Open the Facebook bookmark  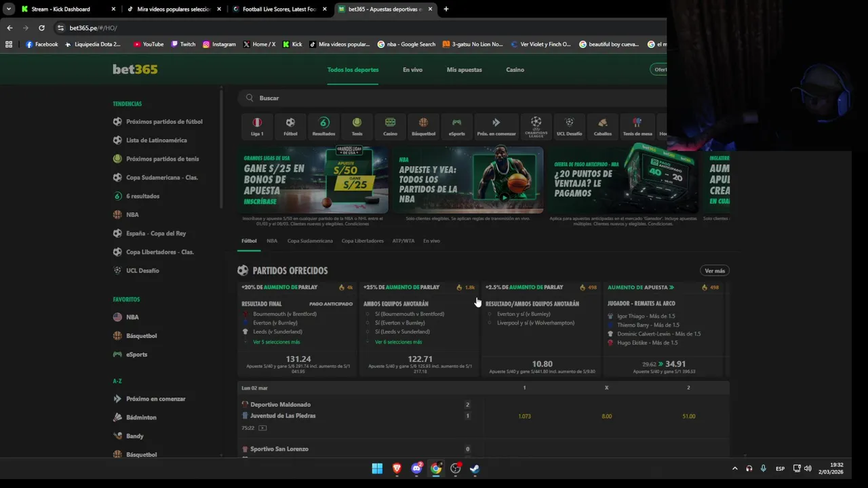click(42, 44)
